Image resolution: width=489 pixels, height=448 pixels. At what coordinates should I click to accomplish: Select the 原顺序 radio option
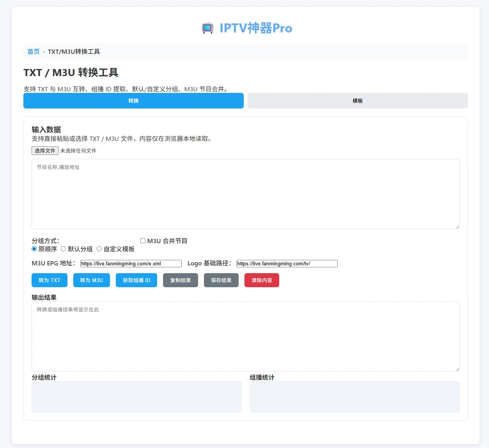[34, 249]
